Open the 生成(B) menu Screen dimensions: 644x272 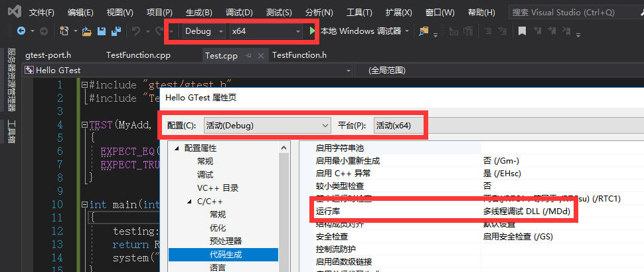point(199,13)
